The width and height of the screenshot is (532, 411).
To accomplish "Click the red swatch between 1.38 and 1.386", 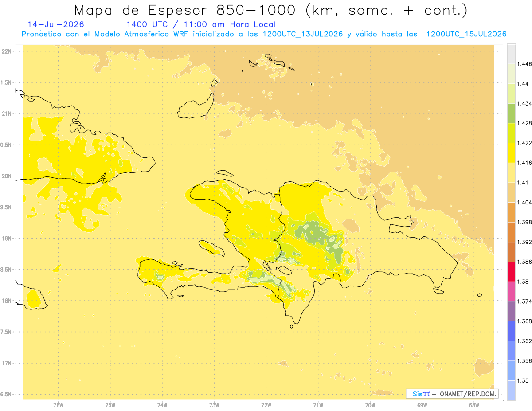I will click(x=511, y=271).
